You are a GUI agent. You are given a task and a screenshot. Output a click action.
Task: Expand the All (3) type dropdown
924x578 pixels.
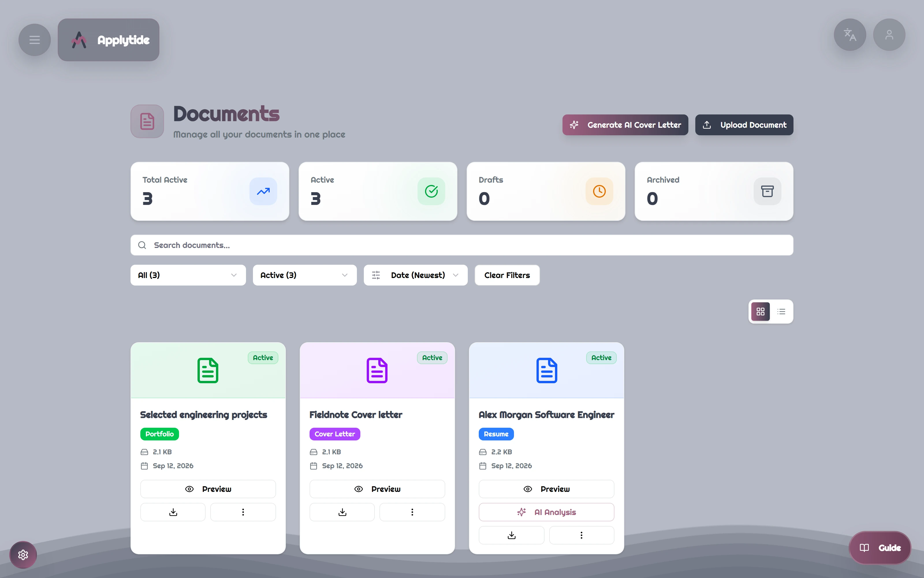tap(188, 275)
